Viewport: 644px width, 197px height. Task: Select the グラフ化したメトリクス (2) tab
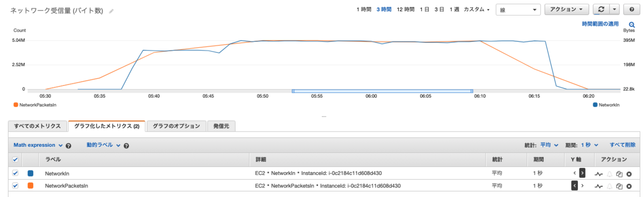[x=106, y=126]
